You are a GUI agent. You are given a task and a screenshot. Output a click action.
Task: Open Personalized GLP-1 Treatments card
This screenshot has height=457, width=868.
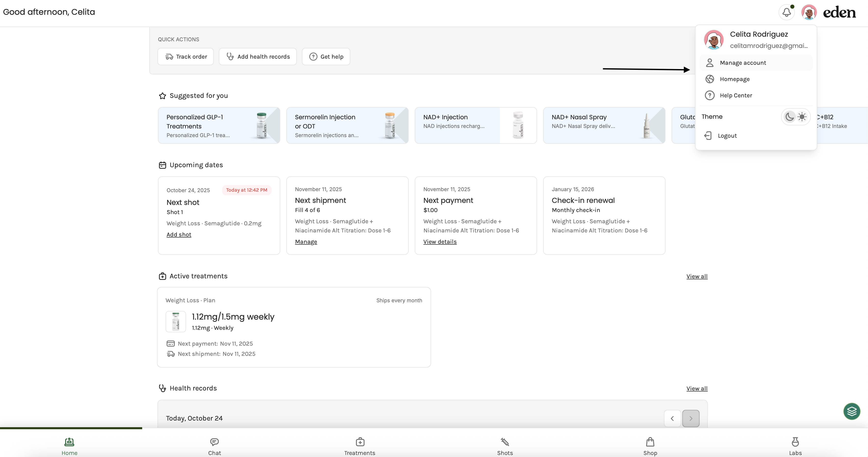click(x=219, y=125)
